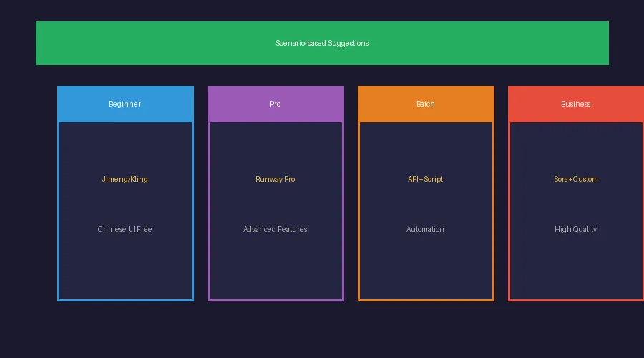Viewport: 644px width, 358px height.
Task: Click the Chinese UI Free text
Action: coord(125,229)
